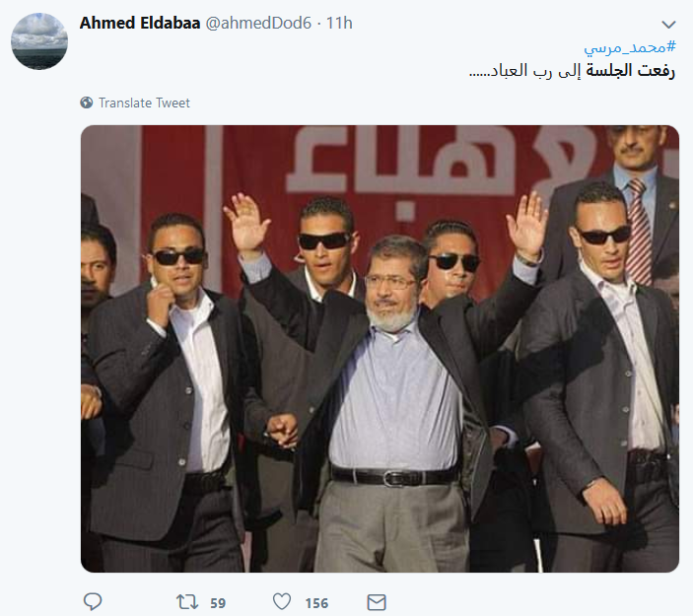Click the globe icon beside Translate Tweet
The height and width of the screenshot is (616, 693).
point(87,103)
